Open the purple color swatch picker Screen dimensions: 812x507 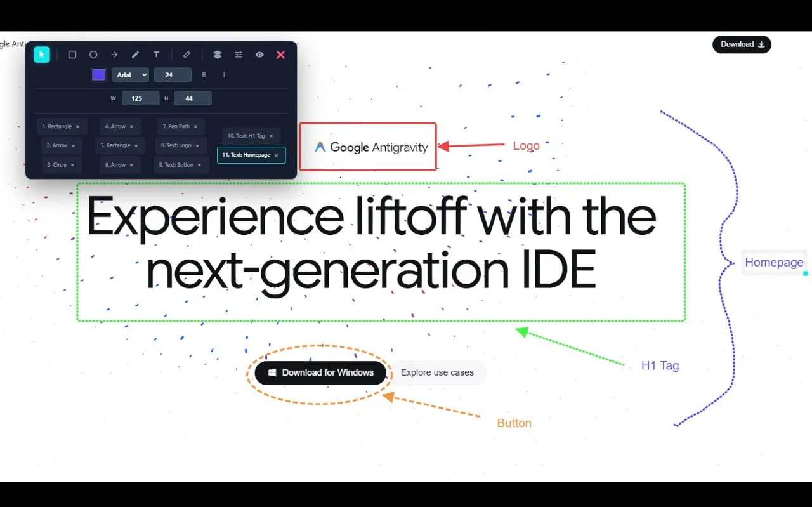point(99,75)
